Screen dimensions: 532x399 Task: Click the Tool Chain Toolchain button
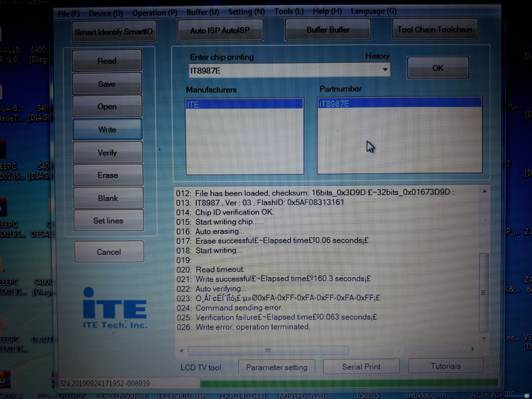point(434,29)
